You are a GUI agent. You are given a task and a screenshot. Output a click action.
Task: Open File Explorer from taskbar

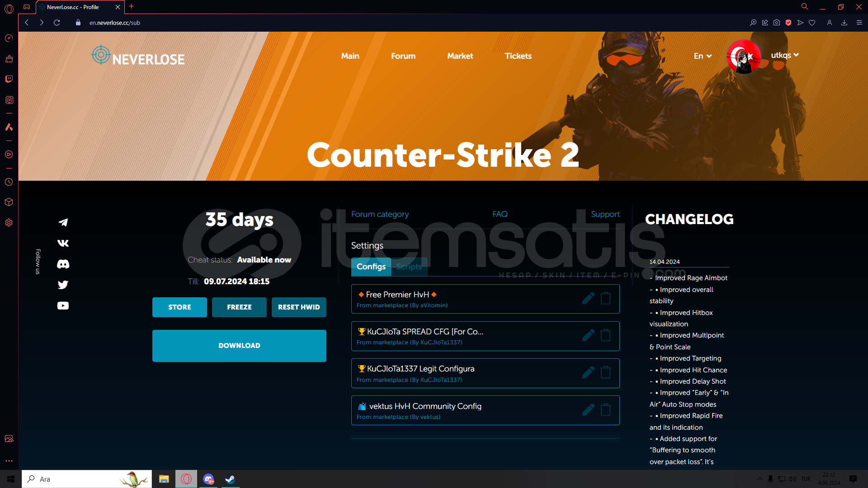(164, 479)
